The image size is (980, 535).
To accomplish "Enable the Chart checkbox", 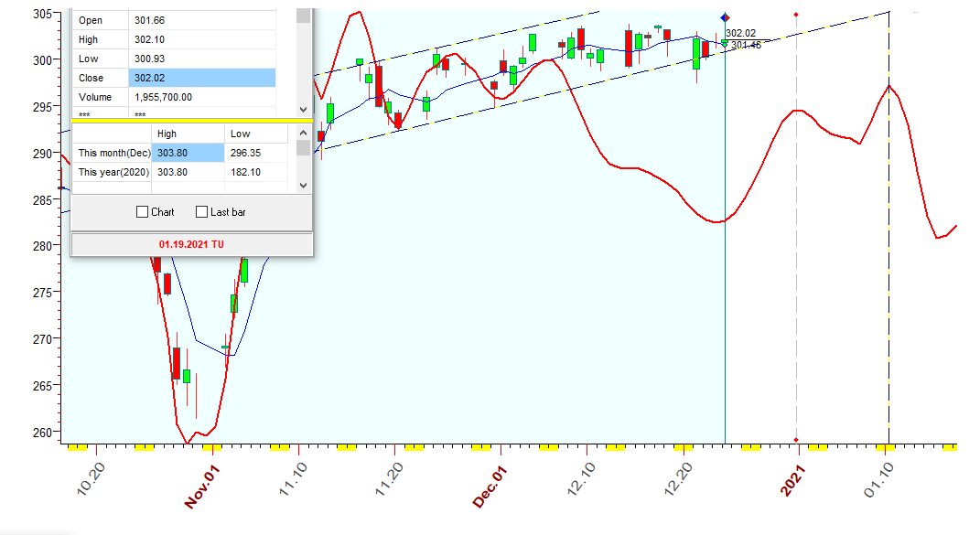I will click(x=142, y=212).
